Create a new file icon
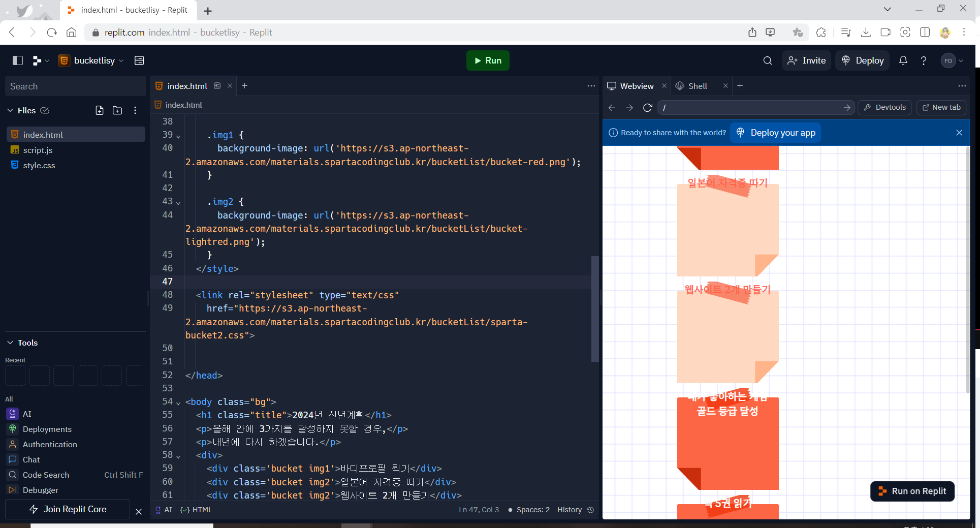This screenshot has width=980, height=528. 100,110
